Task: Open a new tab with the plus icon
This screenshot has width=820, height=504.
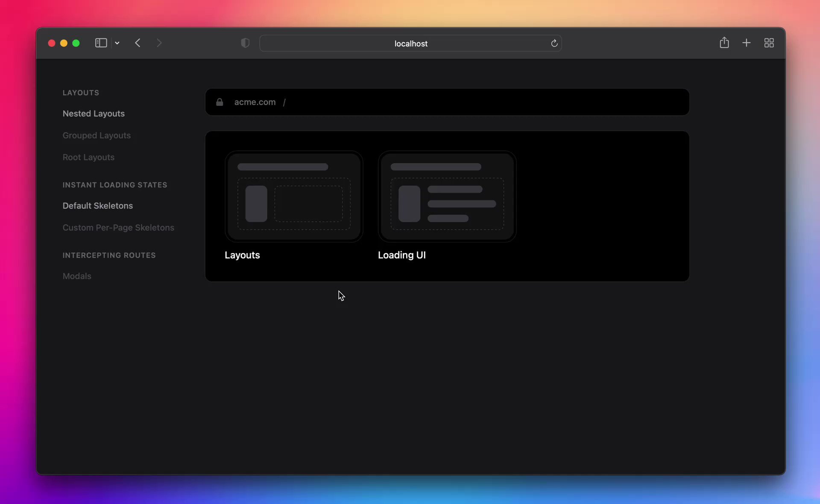Action: (x=746, y=43)
